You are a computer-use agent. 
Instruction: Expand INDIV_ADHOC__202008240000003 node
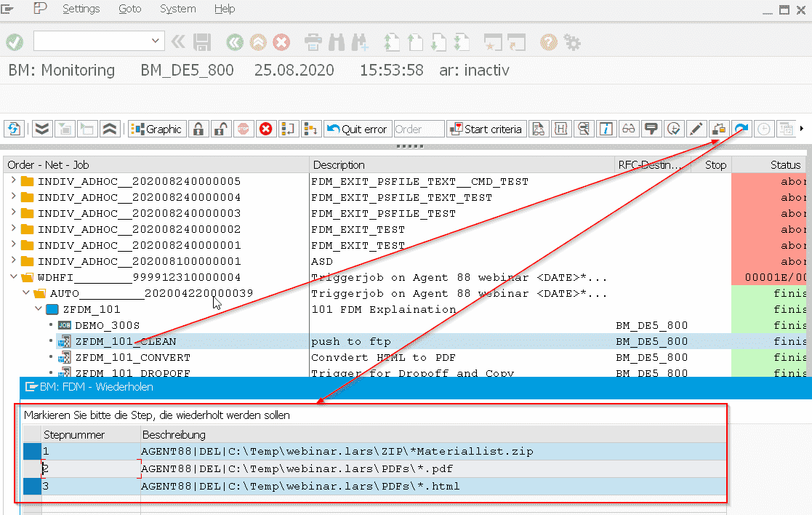pyautogui.click(x=13, y=213)
